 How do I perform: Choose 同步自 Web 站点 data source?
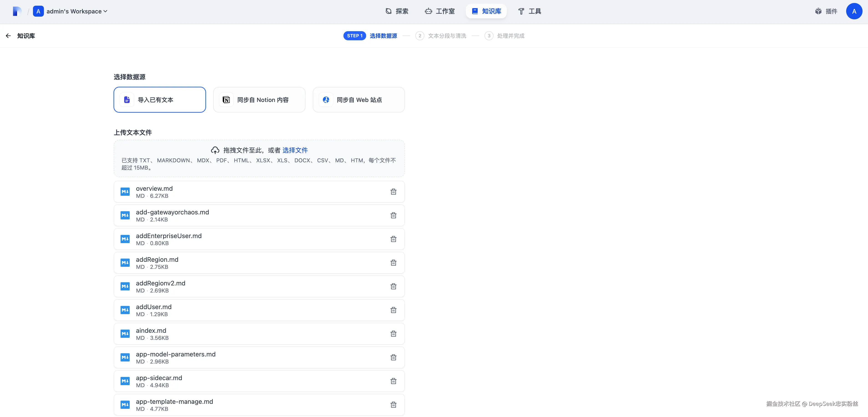click(x=358, y=100)
